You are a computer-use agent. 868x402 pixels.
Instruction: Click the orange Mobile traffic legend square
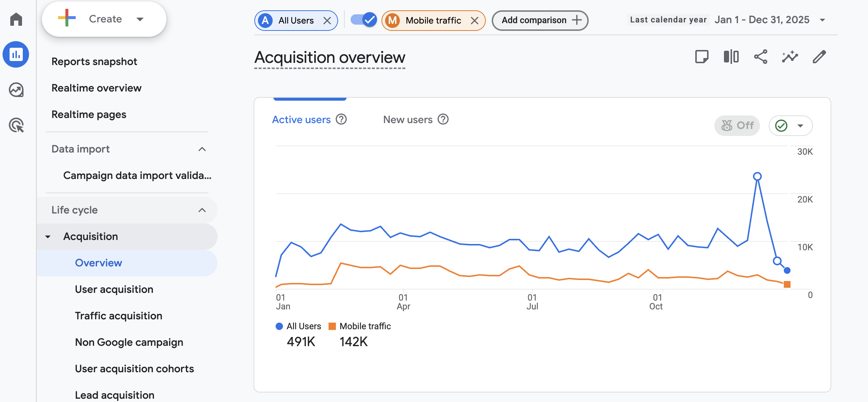point(332,326)
